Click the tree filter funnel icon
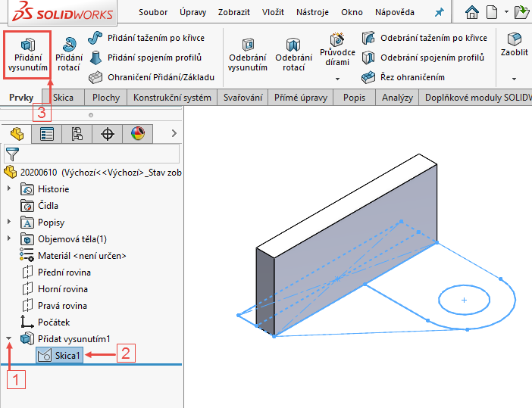Screen dimensions: 532x408 pos(12,154)
